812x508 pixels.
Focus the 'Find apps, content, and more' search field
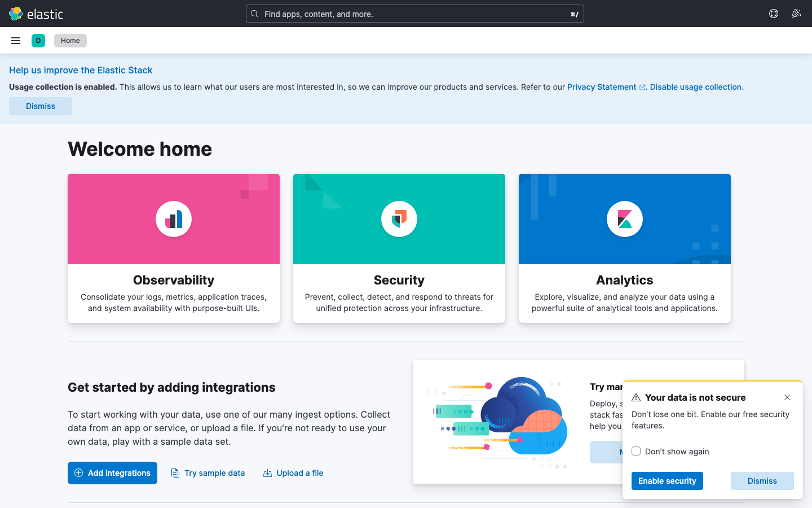(x=415, y=14)
